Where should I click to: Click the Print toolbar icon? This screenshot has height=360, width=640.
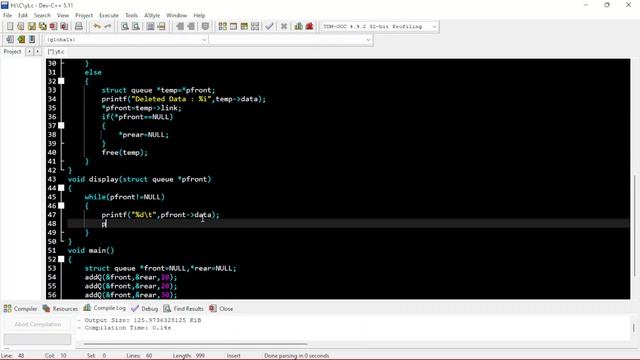pos(78,27)
